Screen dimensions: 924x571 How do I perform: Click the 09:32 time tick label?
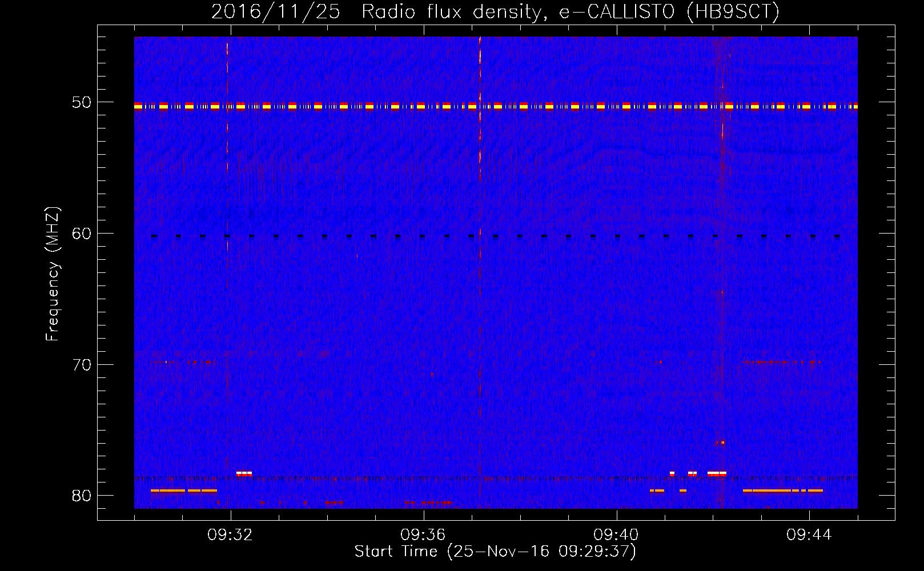[230, 535]
